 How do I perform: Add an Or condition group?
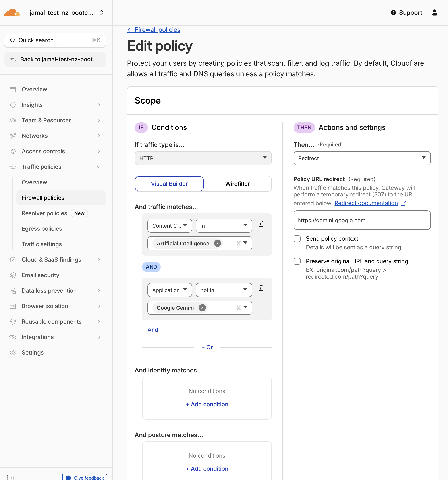[207, 347]
